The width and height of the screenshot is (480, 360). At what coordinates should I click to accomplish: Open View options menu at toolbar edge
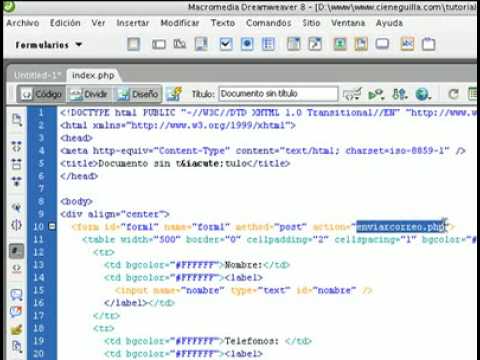(x=473, y=94)
